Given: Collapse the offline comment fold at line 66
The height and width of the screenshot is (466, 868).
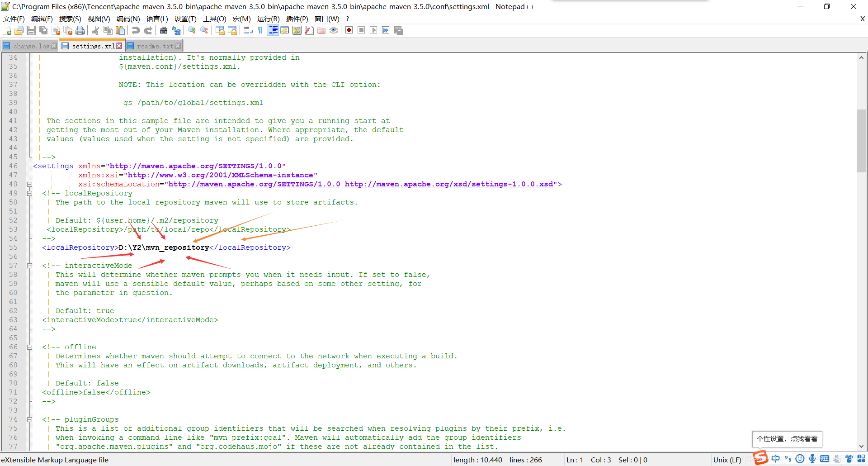Looking at the screenshot, I should click(29, 347).
